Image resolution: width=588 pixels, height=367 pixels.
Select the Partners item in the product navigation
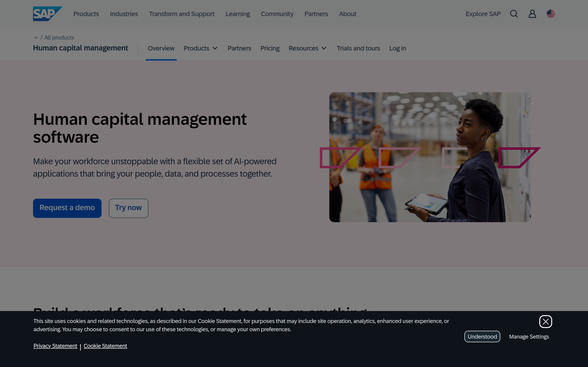tap(239, 48)
